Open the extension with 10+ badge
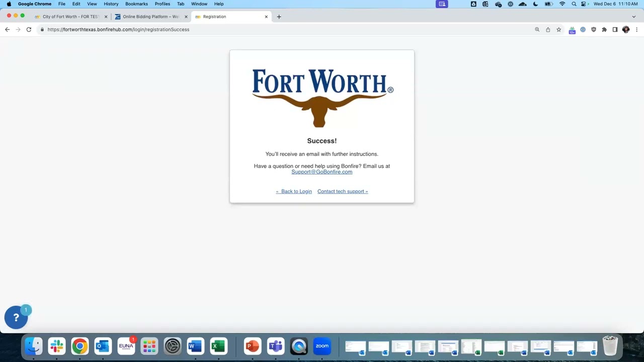644x362 pixels. point(572,30)
